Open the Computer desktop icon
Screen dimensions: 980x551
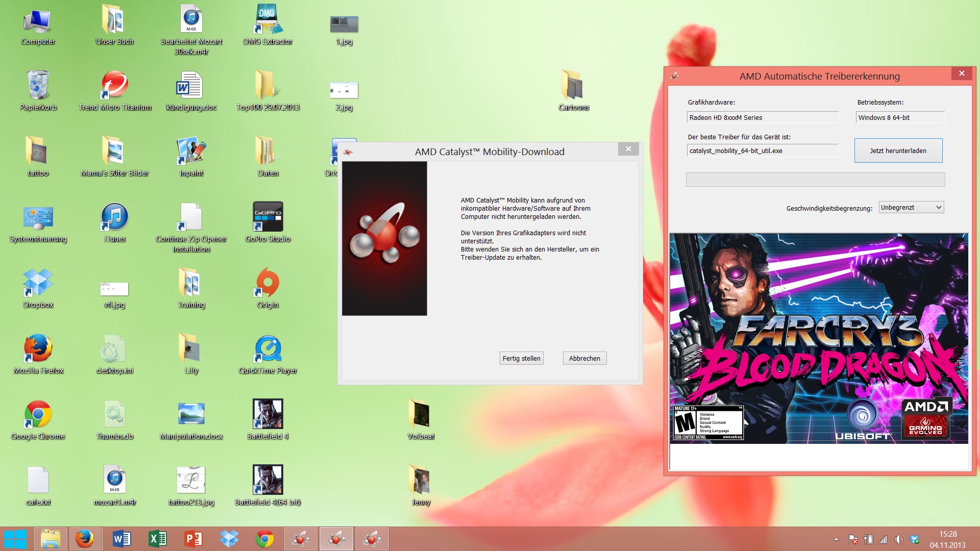(38, 26)
